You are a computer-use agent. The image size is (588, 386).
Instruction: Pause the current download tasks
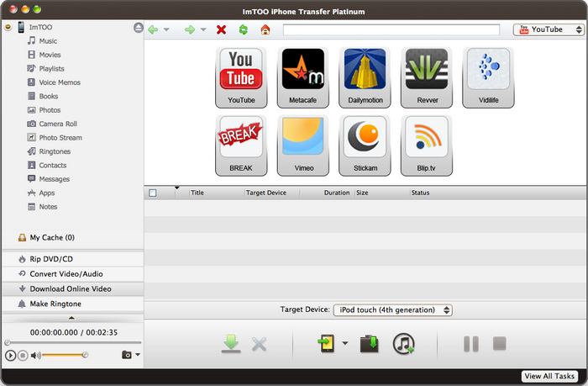click(x=471, y=344)
